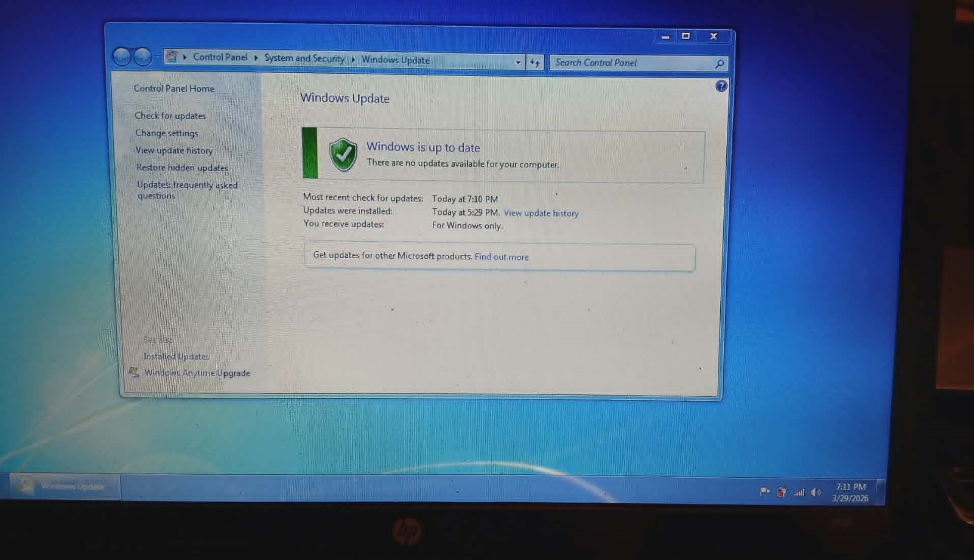This screenshot has width=974, height=560.
Task: Click the 'For Windows only.' text
Action: pos(468,225)
